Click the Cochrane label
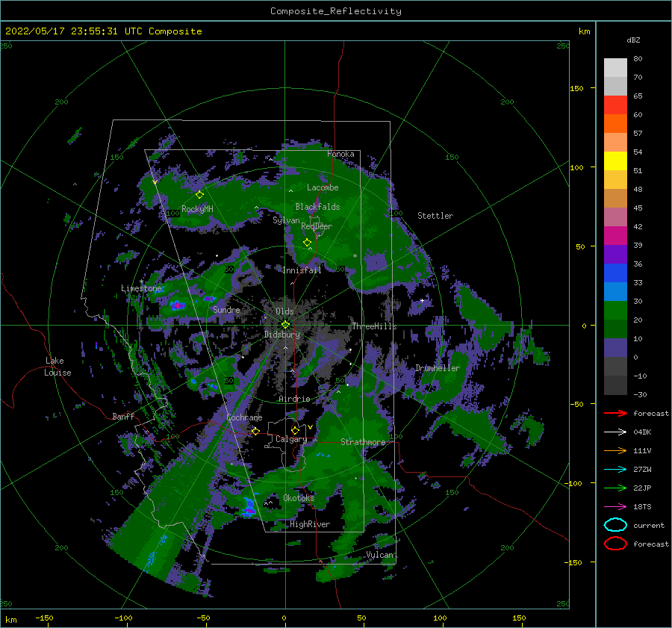672x628 pixels. 244,417
